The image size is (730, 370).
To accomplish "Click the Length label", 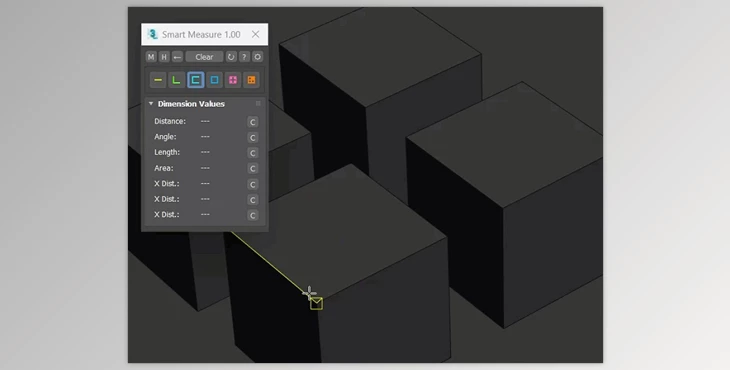I will click(167, 152).
